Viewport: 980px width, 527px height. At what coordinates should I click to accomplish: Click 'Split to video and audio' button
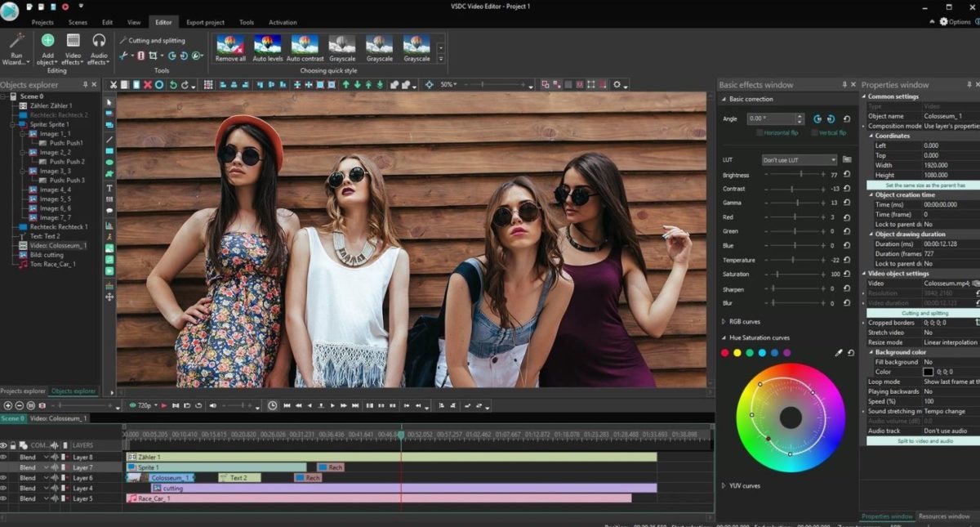click(x=921, y=441)
